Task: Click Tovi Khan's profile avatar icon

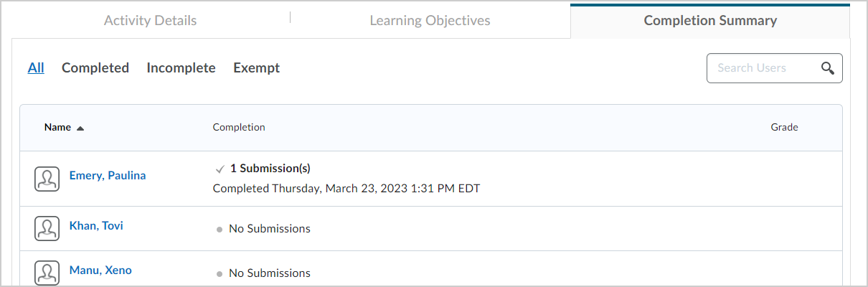Action: 47,229
